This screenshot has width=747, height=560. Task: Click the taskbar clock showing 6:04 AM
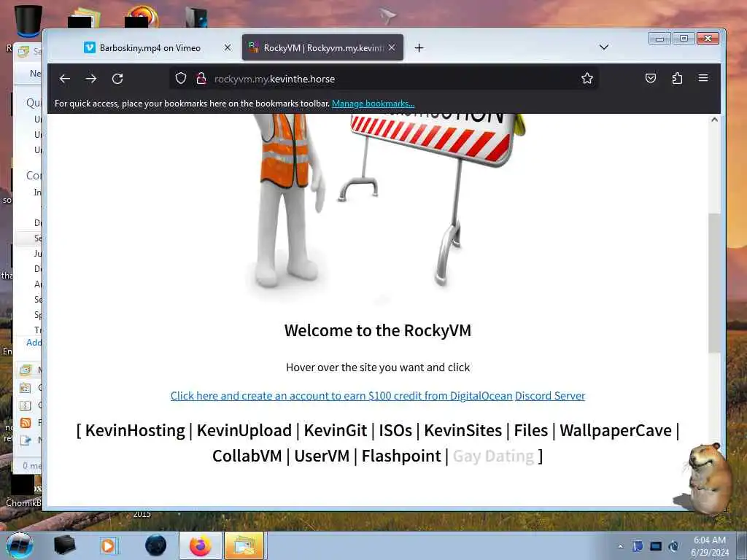coord(709,546)
